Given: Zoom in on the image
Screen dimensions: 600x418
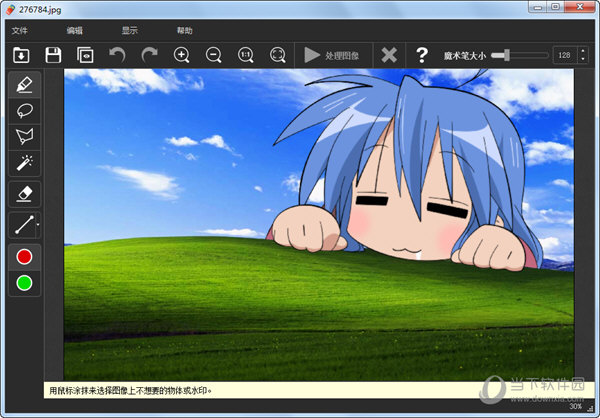Looking at the screenshot, I should point(181,55).
